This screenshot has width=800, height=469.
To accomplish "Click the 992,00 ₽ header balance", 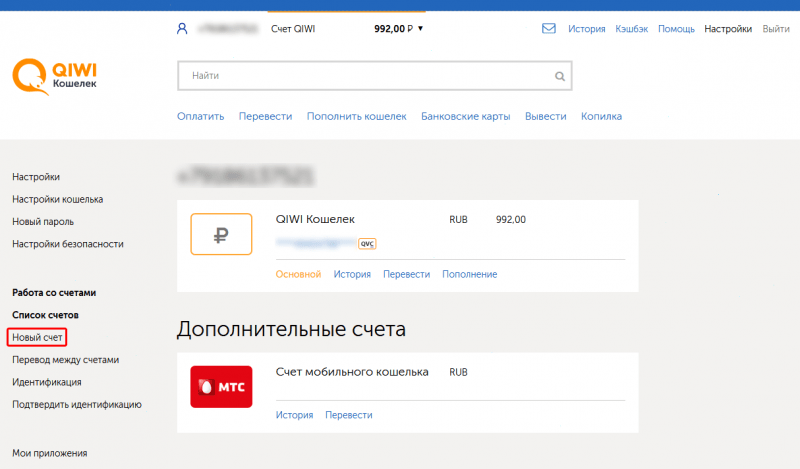I will point(393,29).
